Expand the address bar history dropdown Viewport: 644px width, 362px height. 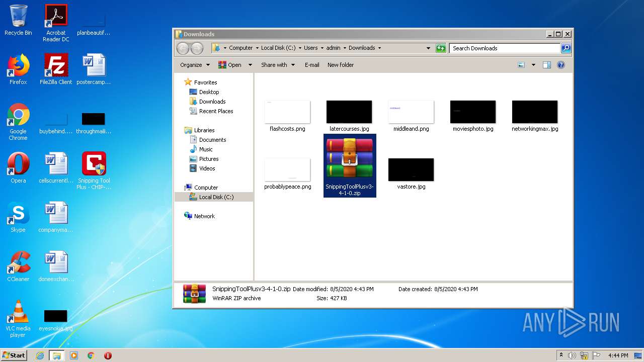(x=428, y=48)
